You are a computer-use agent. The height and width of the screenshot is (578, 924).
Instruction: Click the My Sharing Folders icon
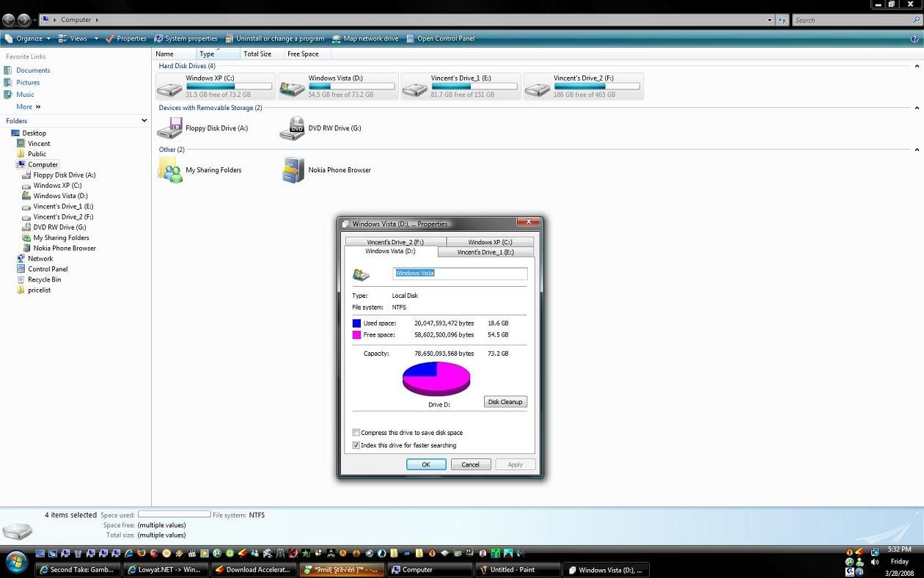point(169,170)
